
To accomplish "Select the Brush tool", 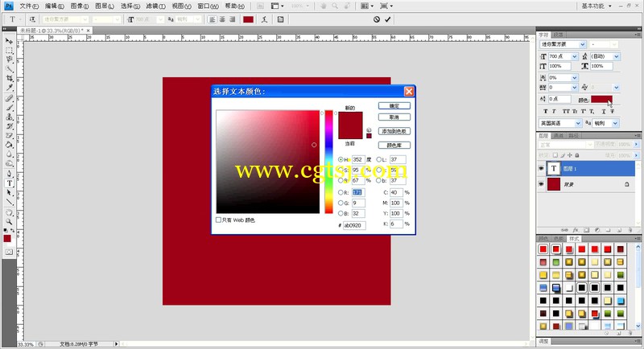I will (x=9, y=108).
